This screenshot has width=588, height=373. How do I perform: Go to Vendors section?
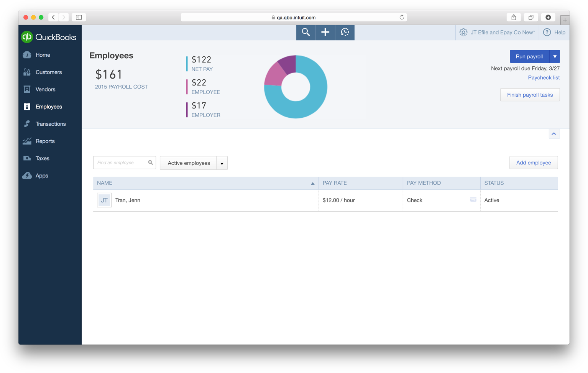(46, 89)
